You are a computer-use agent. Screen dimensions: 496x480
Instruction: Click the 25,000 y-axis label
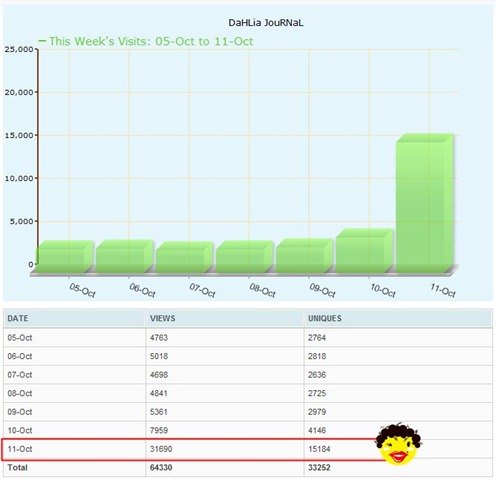click(19, 49)
